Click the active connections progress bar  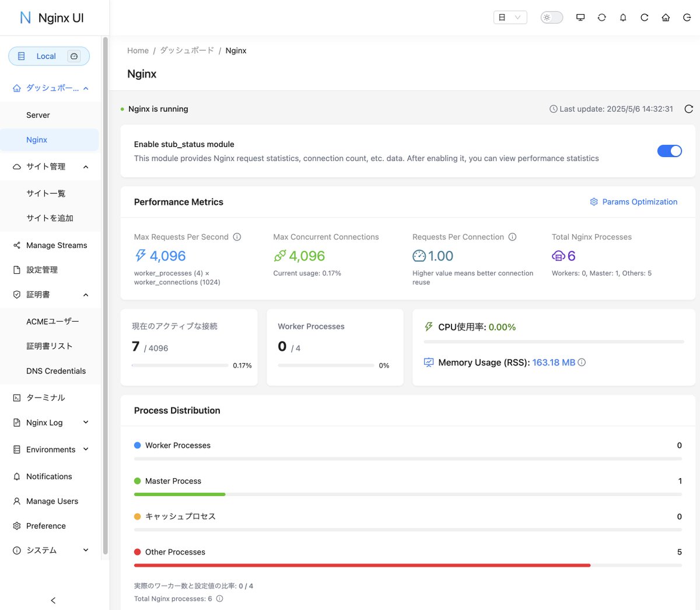click(180, 365)
